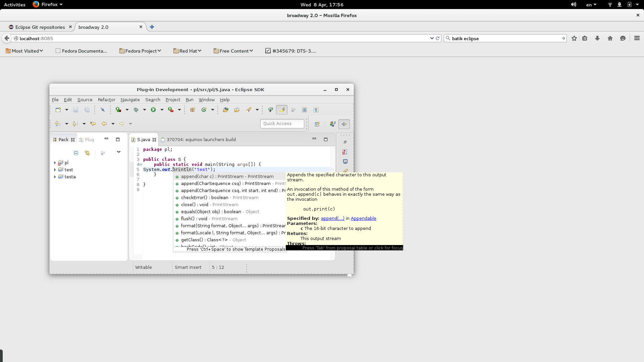Screen dimensions: 644x362
Task: Click the Open Type icon
Action: pos(226,110)
